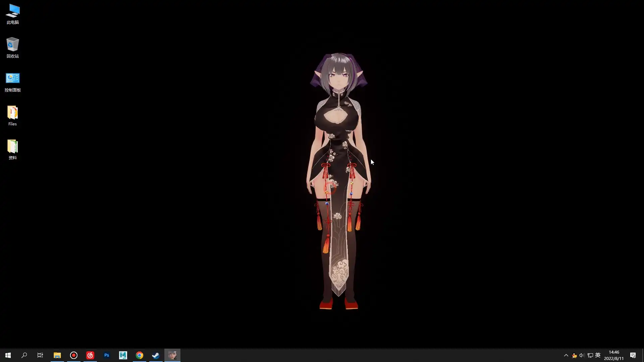This screenshot has width=644, height=362.
Task: Toggle the volume control in system tray
Action: (x=582, y=355)
